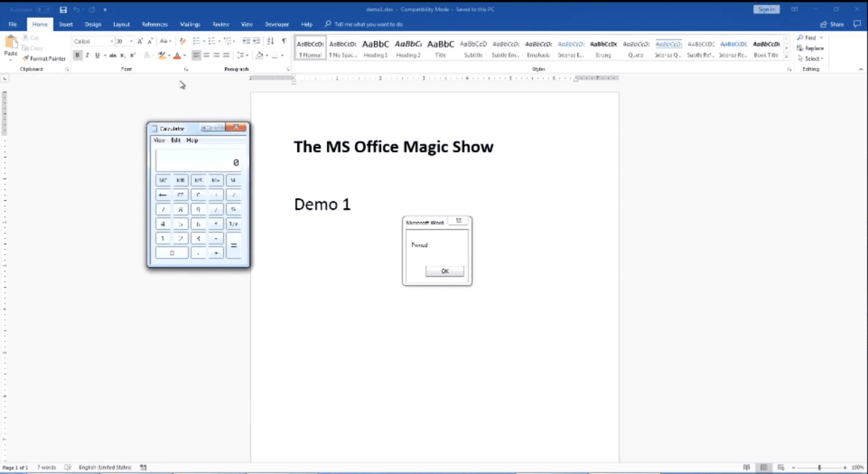Click Increase Indent icon
868x474 pixels.
[x=256, y=41]
